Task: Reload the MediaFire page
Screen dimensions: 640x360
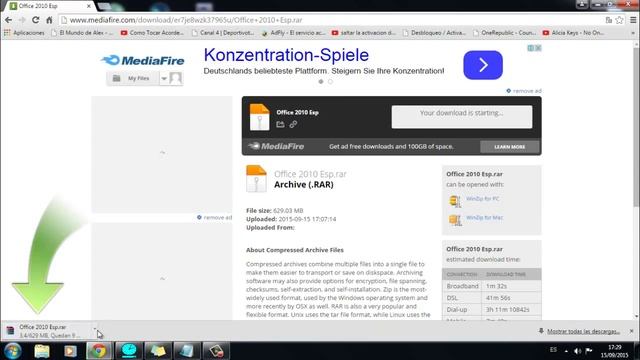Action: [36, 20]
